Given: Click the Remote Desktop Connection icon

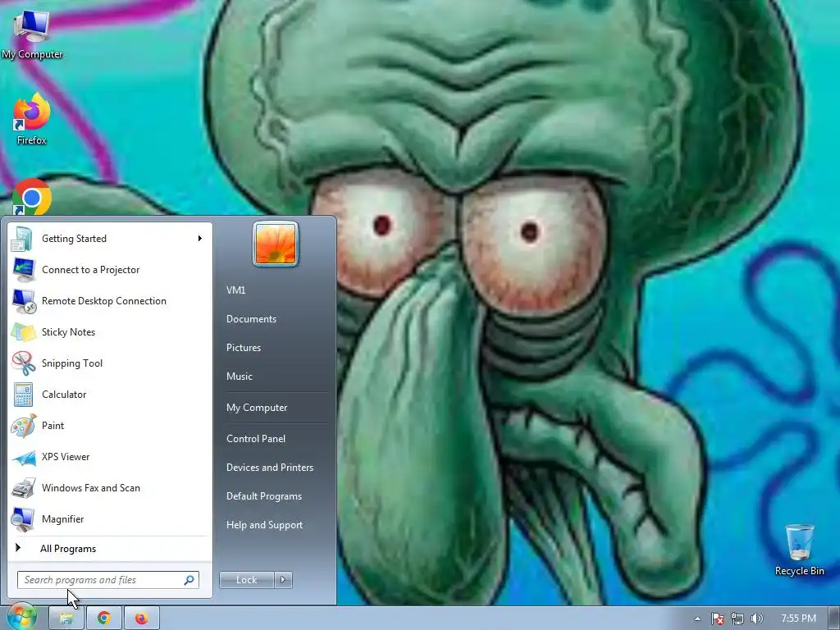Looking at the screenshot, I should tap(24, 301).
